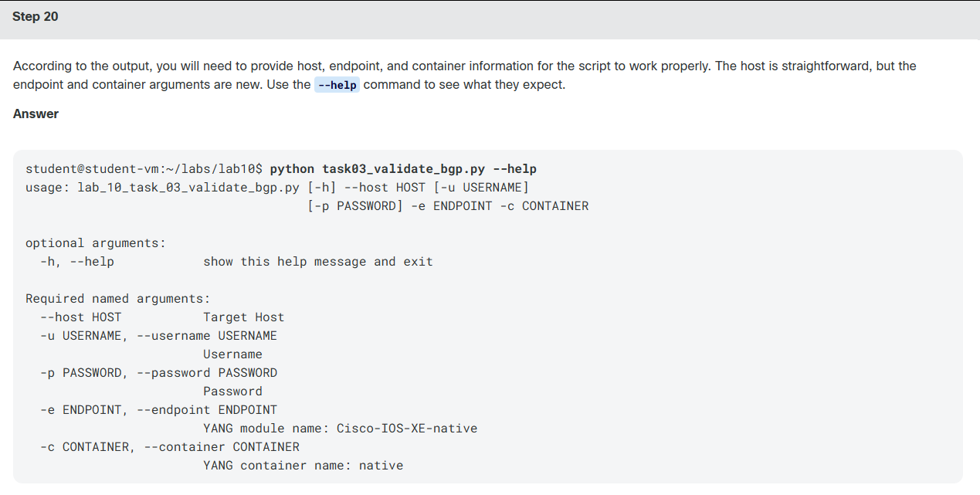Click the usage: lab_10_task_03_validate_bgp.py line
Image resolution: width=980 pixels, height=495 pixels.
point(277,187)
